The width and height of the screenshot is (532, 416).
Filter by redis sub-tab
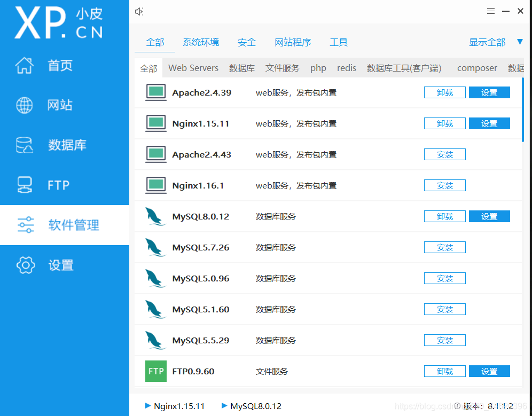coord(347,68)
